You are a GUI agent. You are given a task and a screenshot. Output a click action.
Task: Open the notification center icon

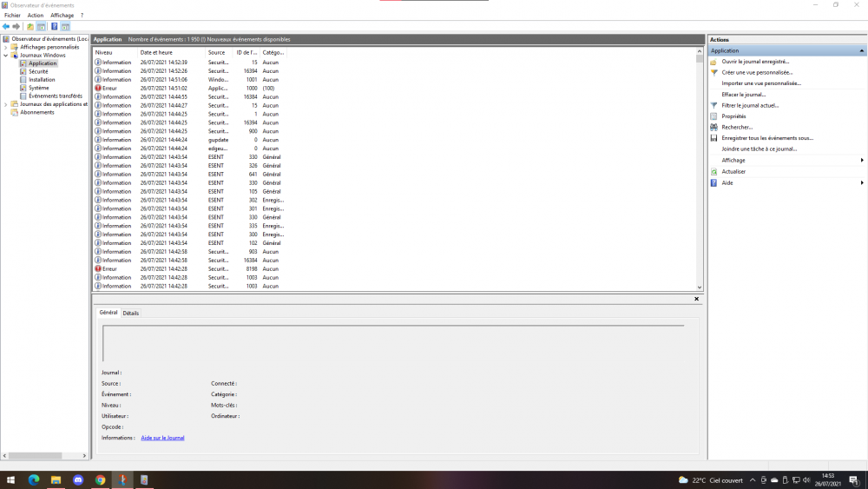coord(854,480)
